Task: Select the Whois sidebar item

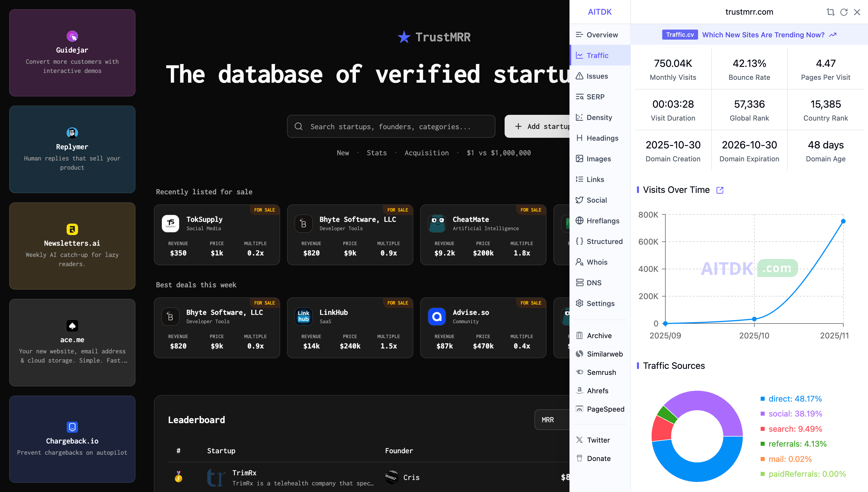Action: click(596, 262)
